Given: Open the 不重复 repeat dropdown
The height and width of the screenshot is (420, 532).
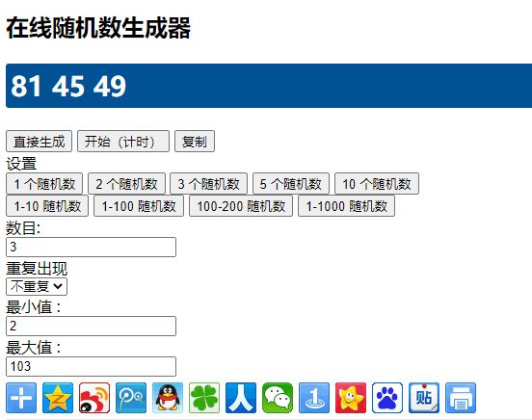Looking at the screenshot, I should (x=37, y=287).
